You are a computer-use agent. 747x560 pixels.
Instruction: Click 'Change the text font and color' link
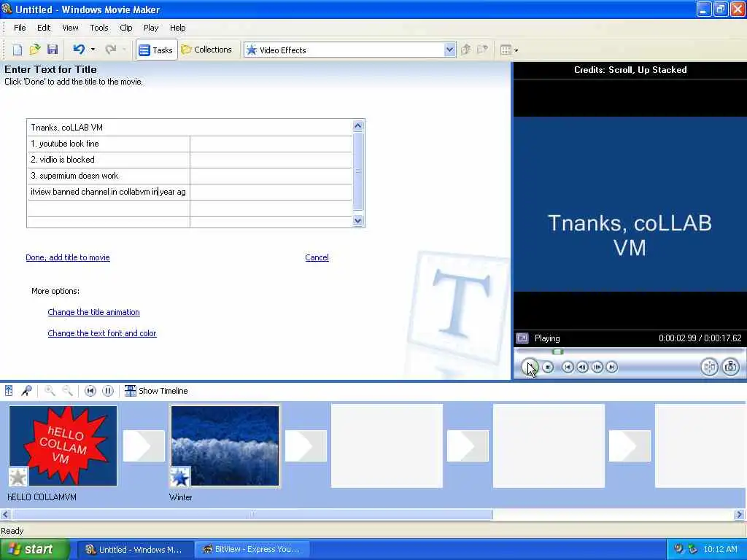102,333
